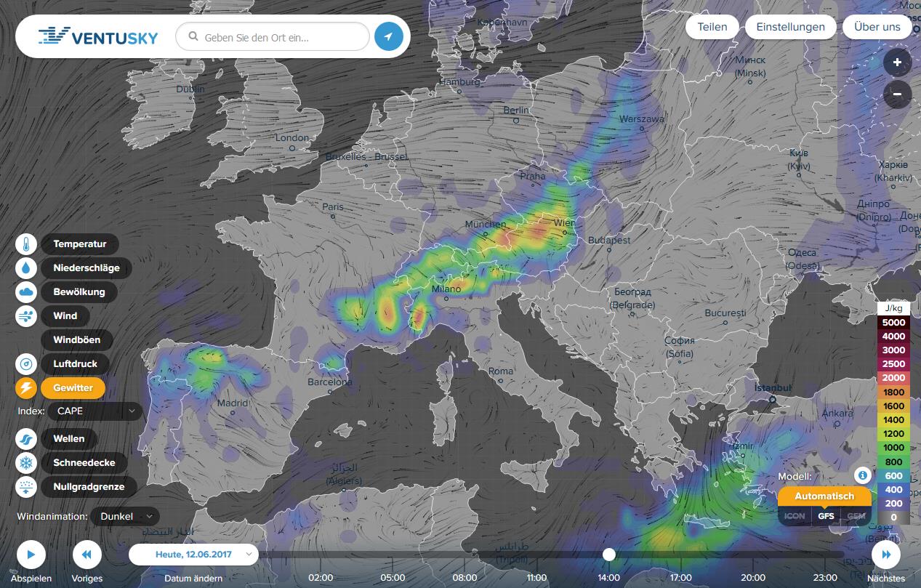Click the location search field

coord(273,36)
